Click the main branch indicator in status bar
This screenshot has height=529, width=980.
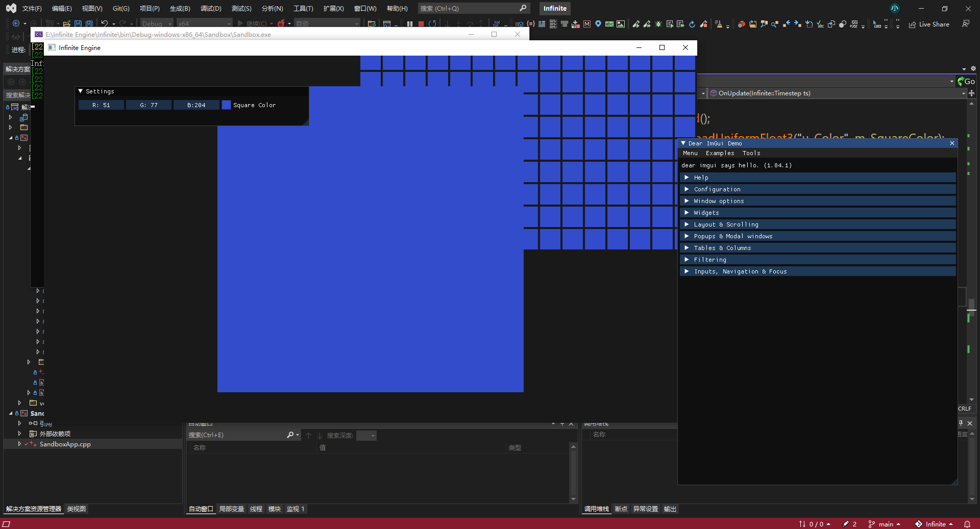(x=885, y=524)
